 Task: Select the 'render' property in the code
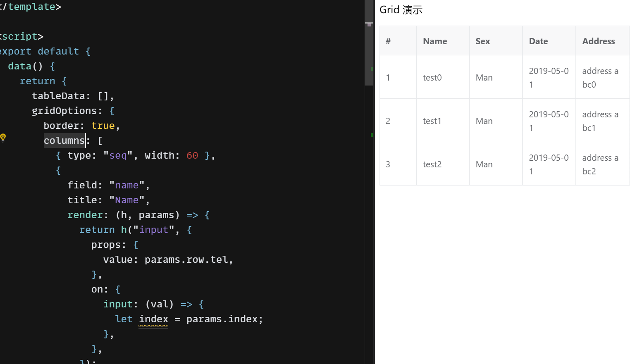[x=85, y=215]
